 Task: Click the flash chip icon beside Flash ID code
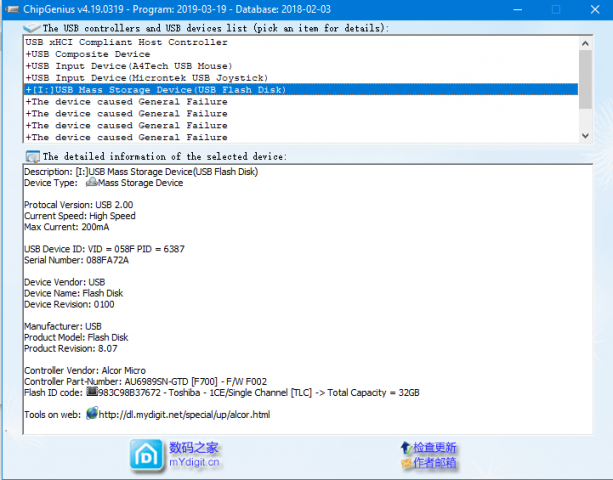pyautogui.click(x=92, y=391)
